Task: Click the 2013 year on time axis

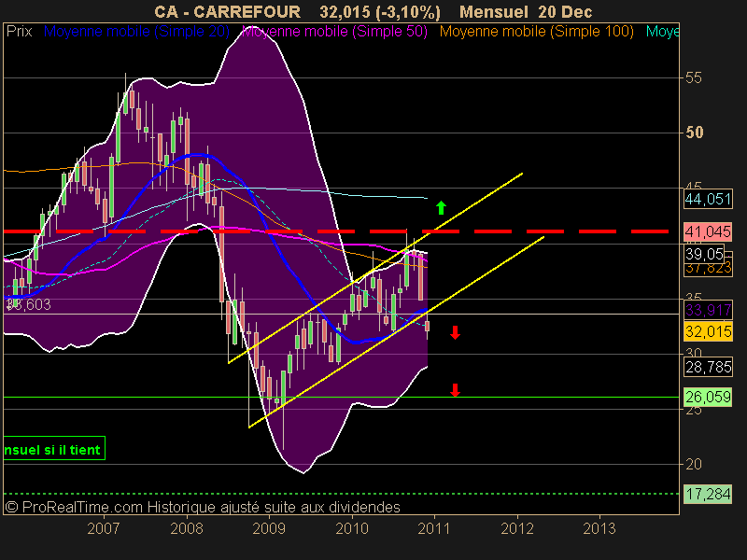Action: (599, 528)
